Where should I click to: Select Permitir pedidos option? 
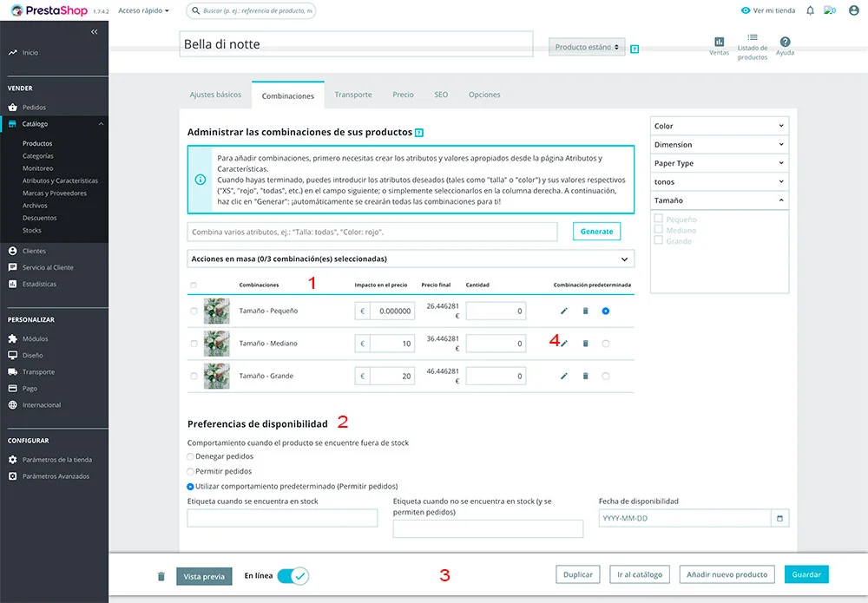[190, 472]
